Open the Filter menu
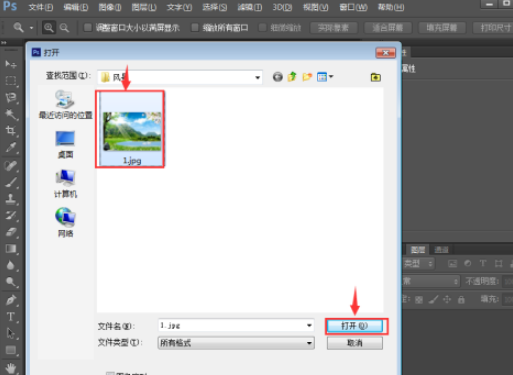The width and height of the screenshot is (513, 375). [250, 7]
